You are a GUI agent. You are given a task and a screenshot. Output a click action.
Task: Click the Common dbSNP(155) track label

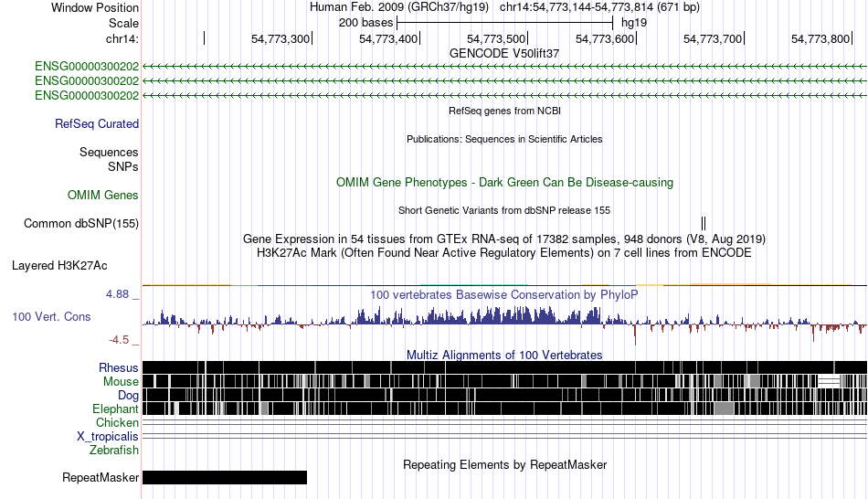(81, 224)
